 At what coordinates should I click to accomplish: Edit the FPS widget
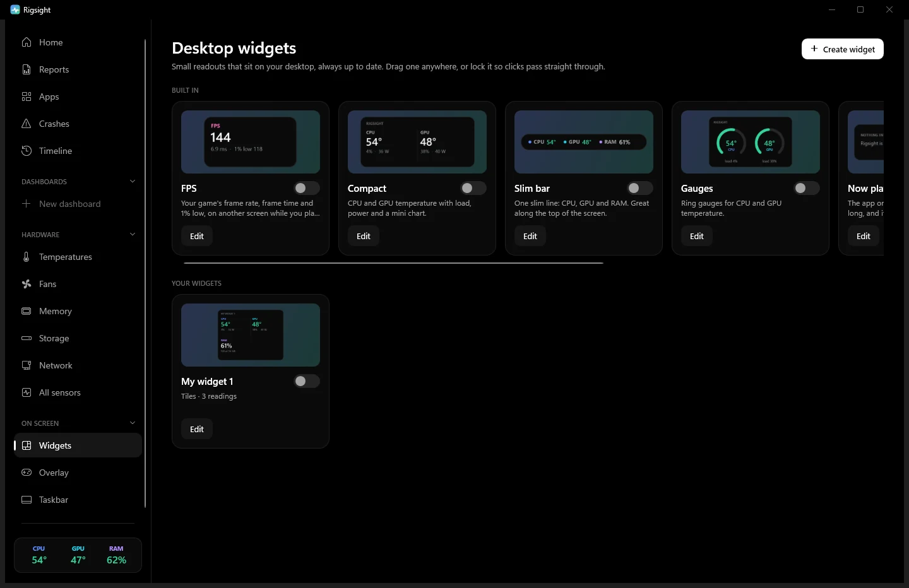click(197, 236)
